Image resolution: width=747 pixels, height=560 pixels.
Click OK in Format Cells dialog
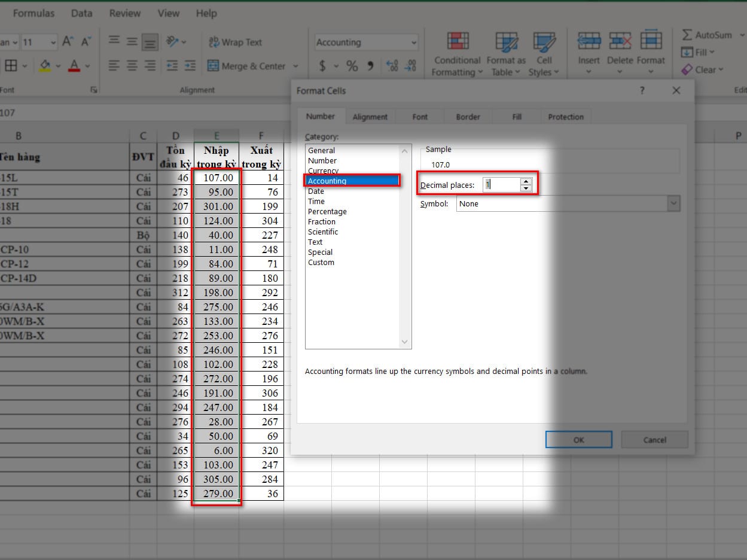click(578, 440)
